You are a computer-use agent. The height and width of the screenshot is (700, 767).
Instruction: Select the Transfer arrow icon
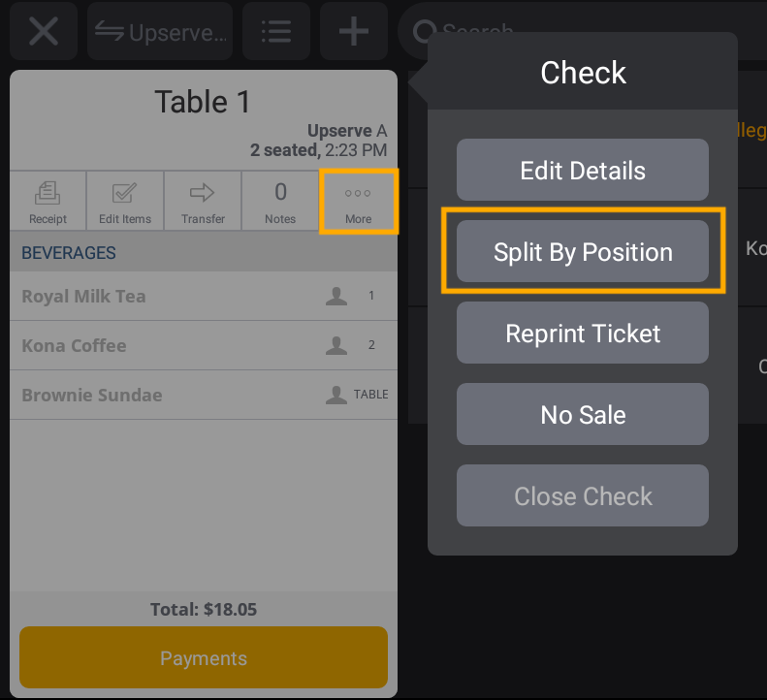(x=203, y=201)
